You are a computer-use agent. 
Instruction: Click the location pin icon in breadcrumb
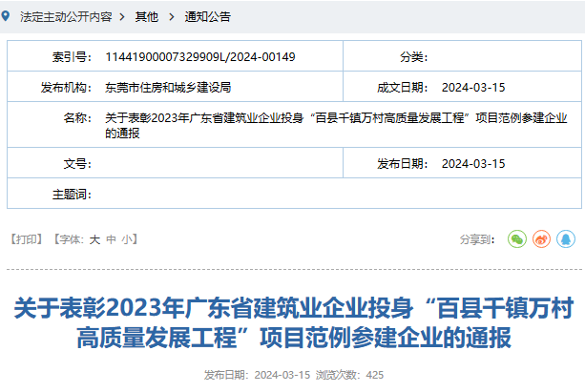coord(6,16)
